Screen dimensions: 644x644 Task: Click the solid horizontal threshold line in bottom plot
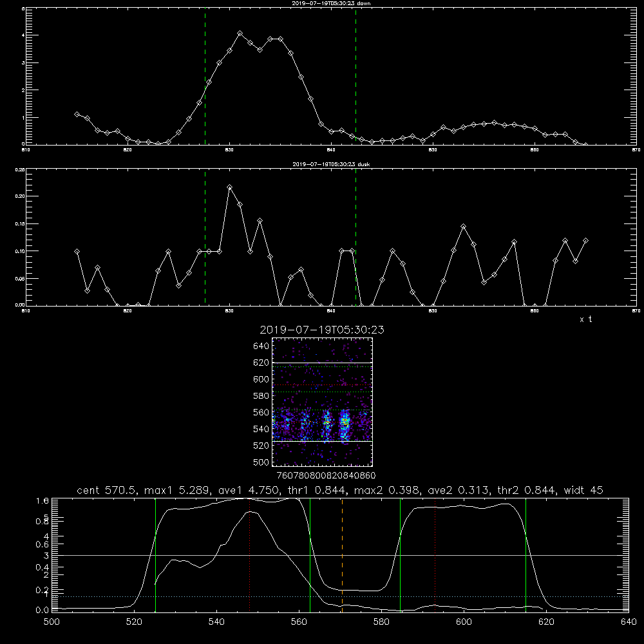point(340,555)
